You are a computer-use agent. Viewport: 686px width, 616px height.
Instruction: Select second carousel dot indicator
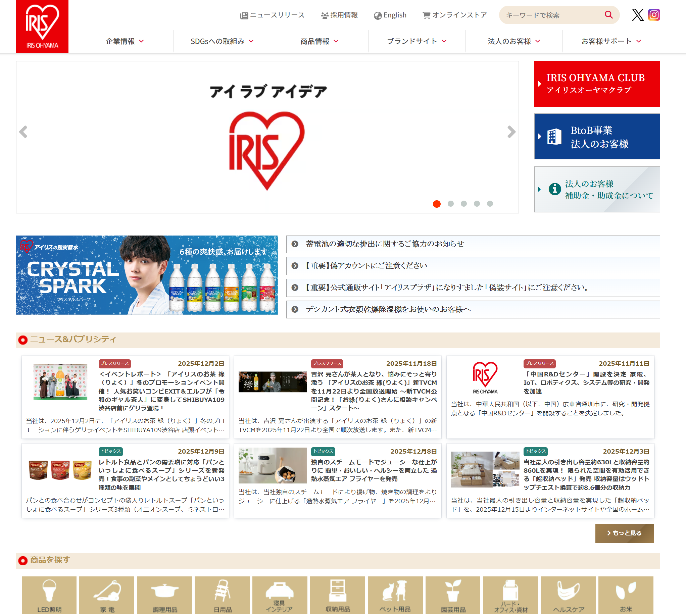(450, 204)
